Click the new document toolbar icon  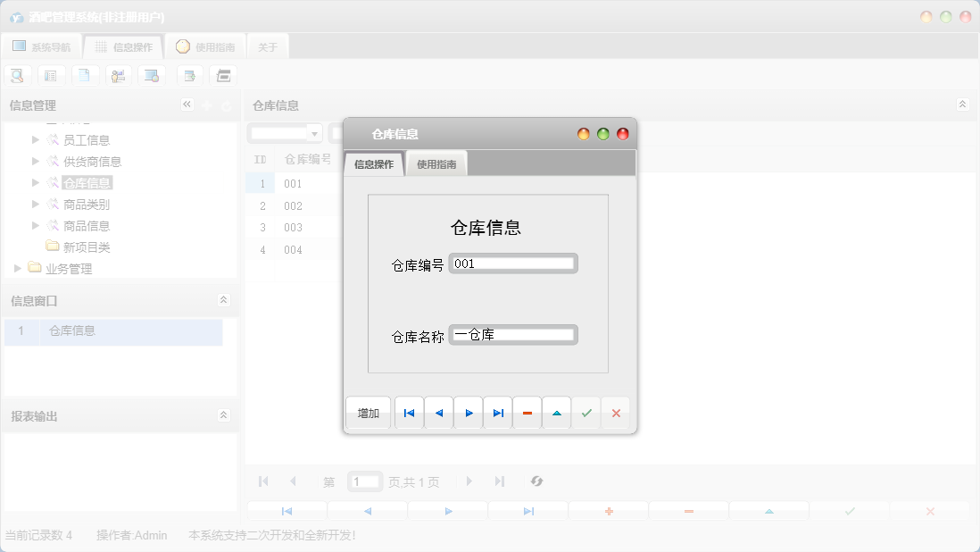click(x=85, y=75)
